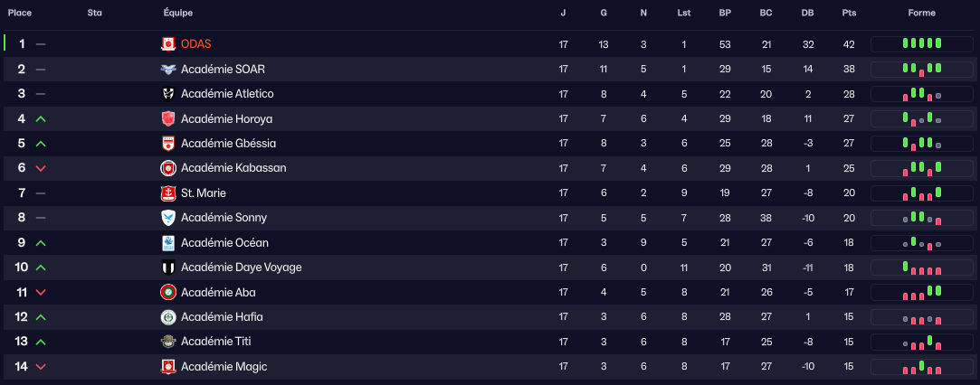Click the Académie Océan club badge

(168, 242)
